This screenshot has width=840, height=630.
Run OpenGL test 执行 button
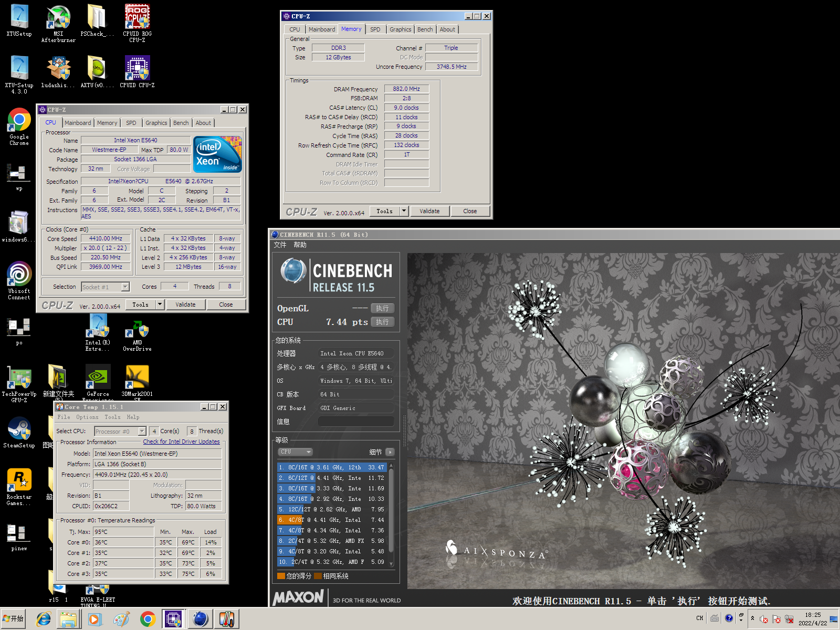point(382,308)
